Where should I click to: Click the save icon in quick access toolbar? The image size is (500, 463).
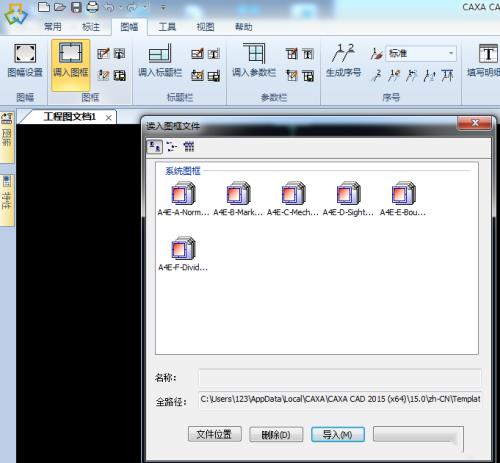[x=76, y=7]
